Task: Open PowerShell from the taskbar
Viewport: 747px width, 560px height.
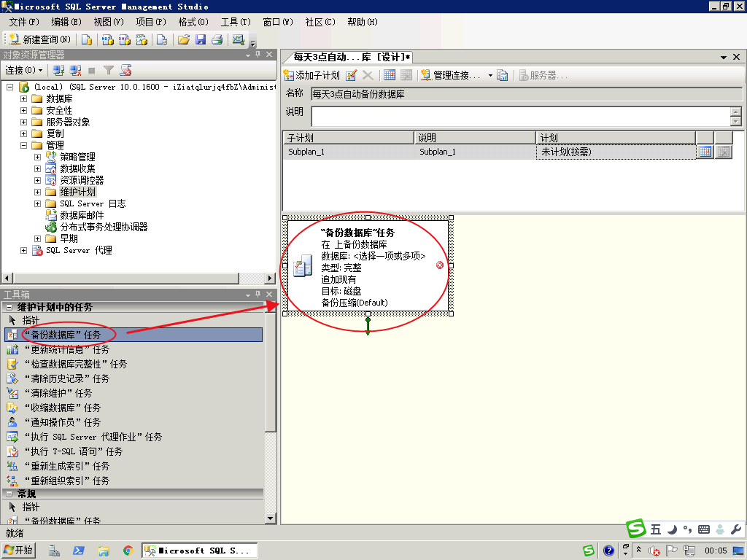Action: point(79,551)
